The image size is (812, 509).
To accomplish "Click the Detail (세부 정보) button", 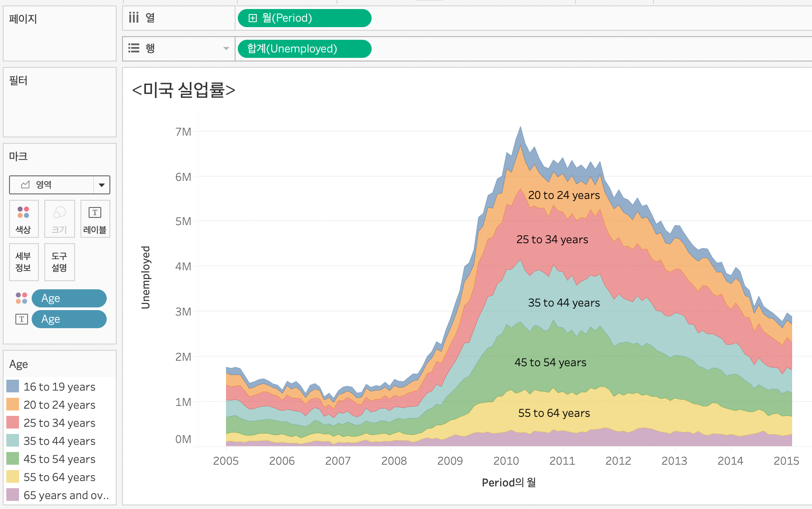I will point(24,262).
